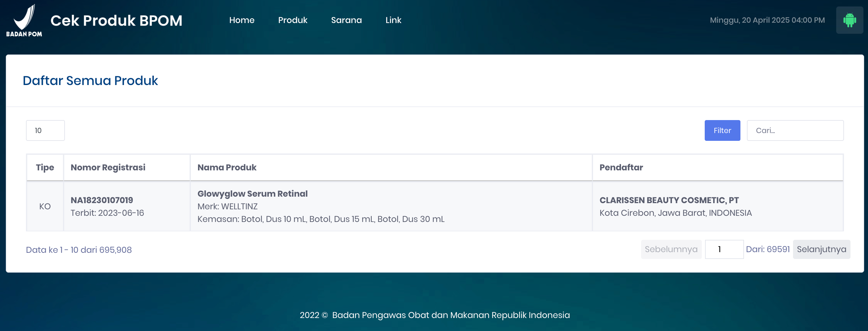
Task: Click the blue Filter button
Action: (722, 130)
